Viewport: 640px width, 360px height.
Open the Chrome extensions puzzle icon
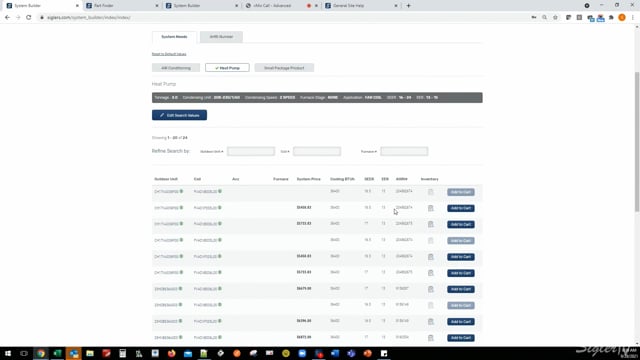[x=611, y=18]
